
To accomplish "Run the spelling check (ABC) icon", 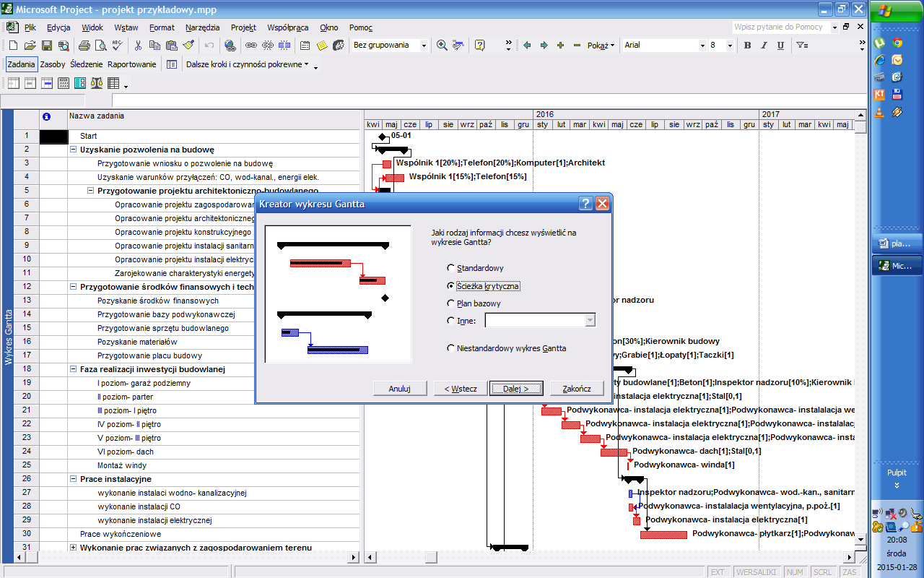I will [x=117, y=46].
